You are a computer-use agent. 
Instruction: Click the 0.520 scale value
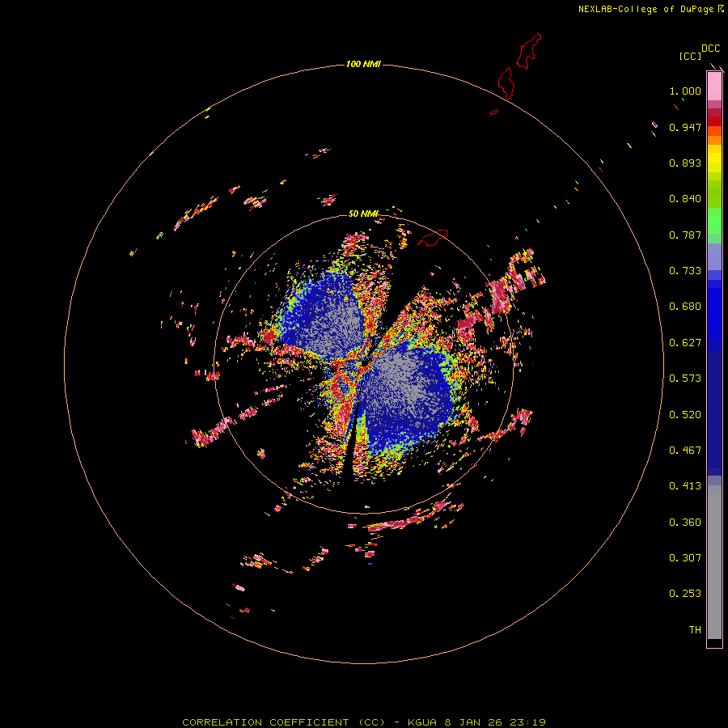click(x=685, y=415)
